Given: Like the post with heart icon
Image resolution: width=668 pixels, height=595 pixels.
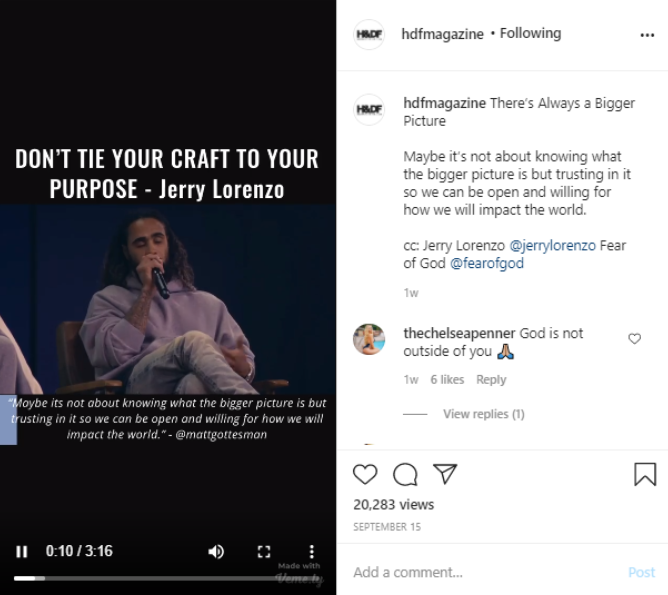Looking at the screenshot, I should point(366,474).
